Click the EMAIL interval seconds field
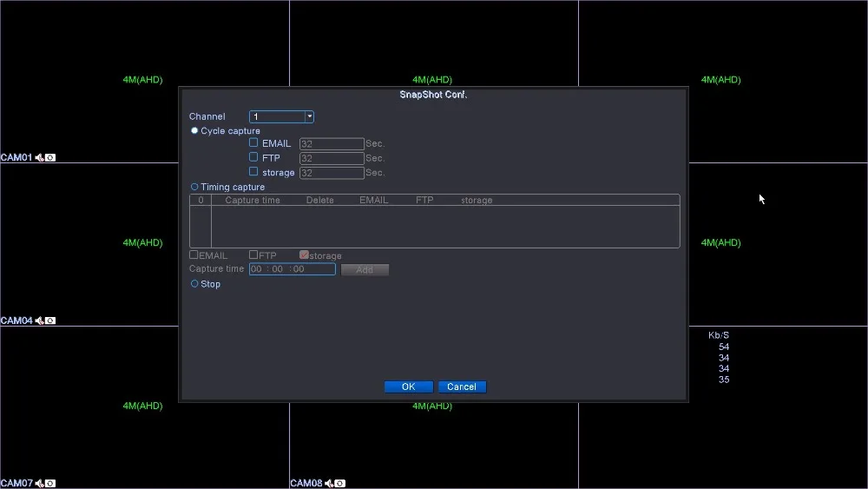The width and height of the screenshot is (868, 489). click(332, 144)
